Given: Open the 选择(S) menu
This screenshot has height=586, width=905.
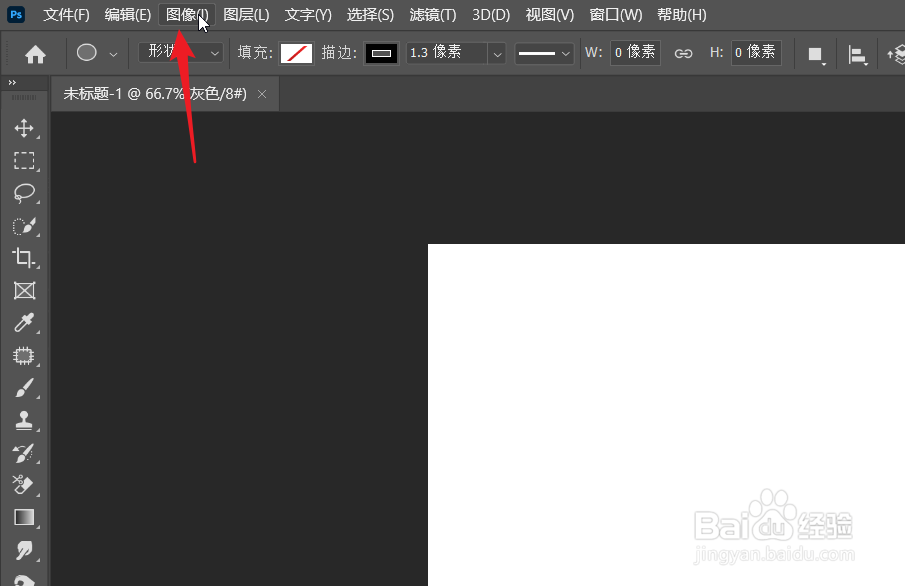Looking at the screenshot, I should tap(371, 14).
